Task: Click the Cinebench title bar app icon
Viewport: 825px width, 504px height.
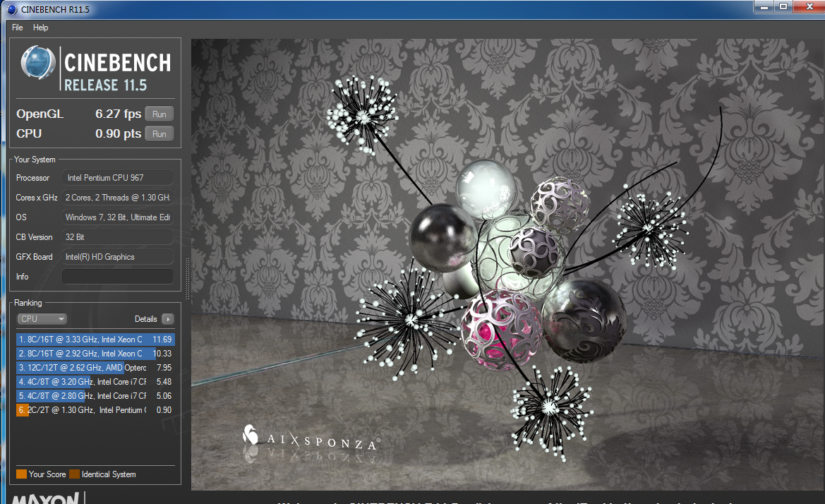Action: pyautogui.click(x=11, y=9)
